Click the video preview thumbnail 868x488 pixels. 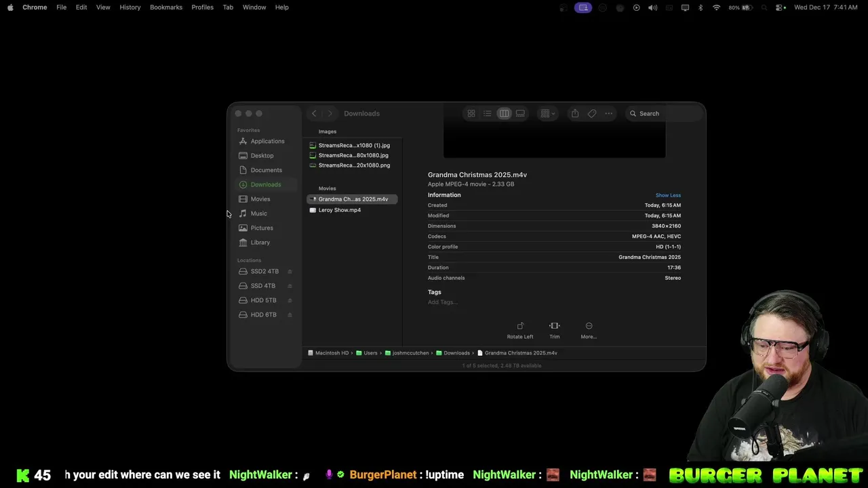click(x=555, y=141)
